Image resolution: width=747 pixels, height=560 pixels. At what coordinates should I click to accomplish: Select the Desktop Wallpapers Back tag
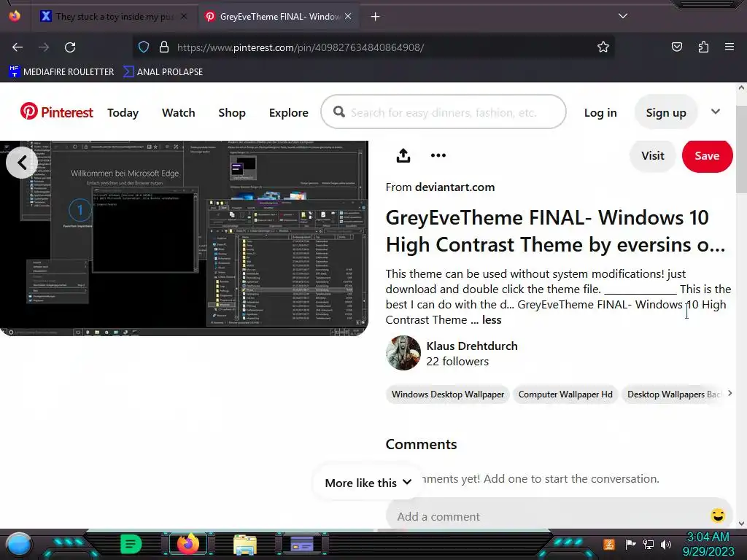coord(673,394)
